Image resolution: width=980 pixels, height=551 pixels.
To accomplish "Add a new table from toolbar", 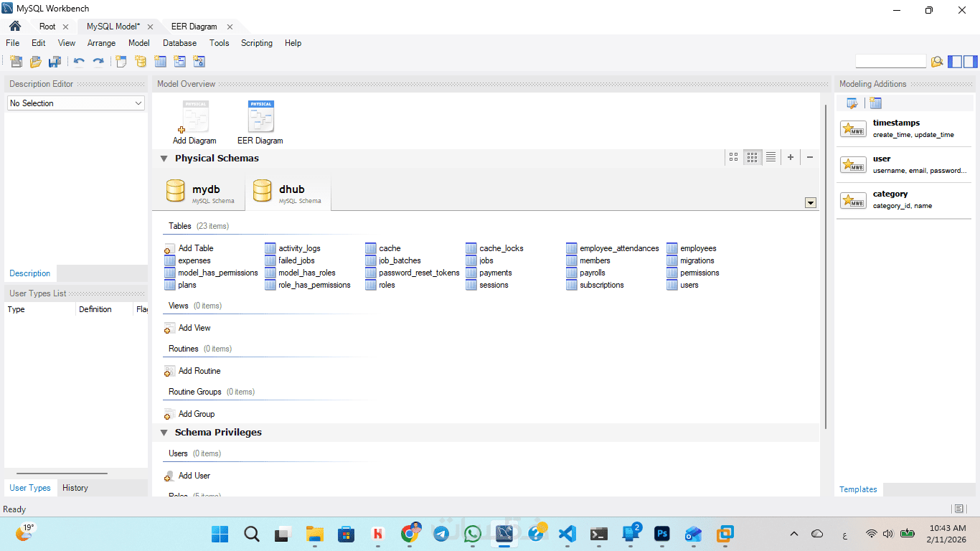I will [160, 62].
